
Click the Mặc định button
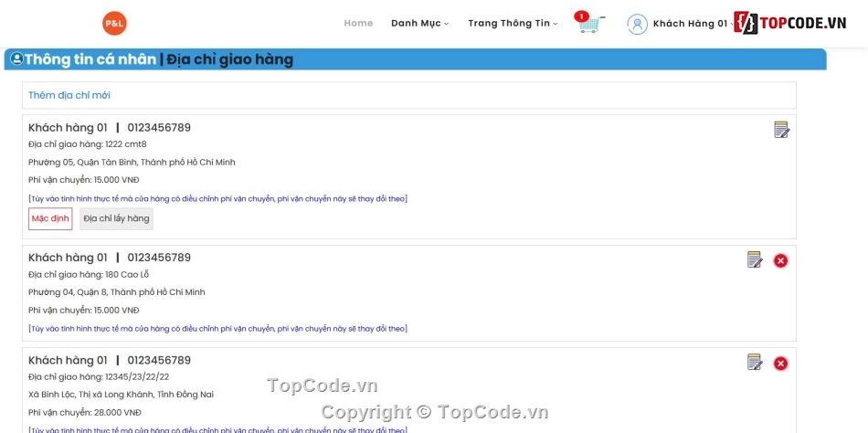point(50,218)
